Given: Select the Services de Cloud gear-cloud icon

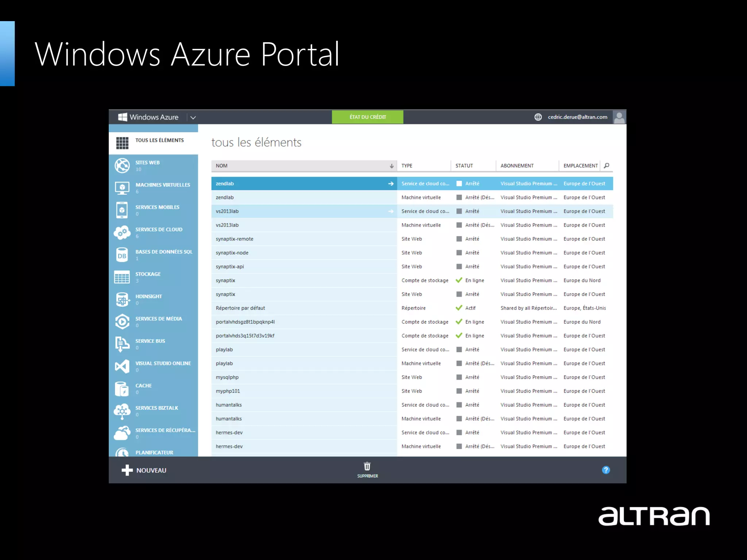Looking at the screenshot, I should click(122, 232).
